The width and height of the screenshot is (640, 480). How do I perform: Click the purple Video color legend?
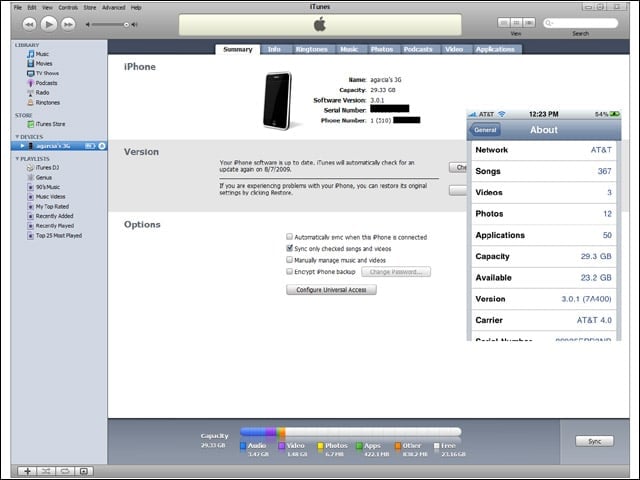click(x=281, y=446)
